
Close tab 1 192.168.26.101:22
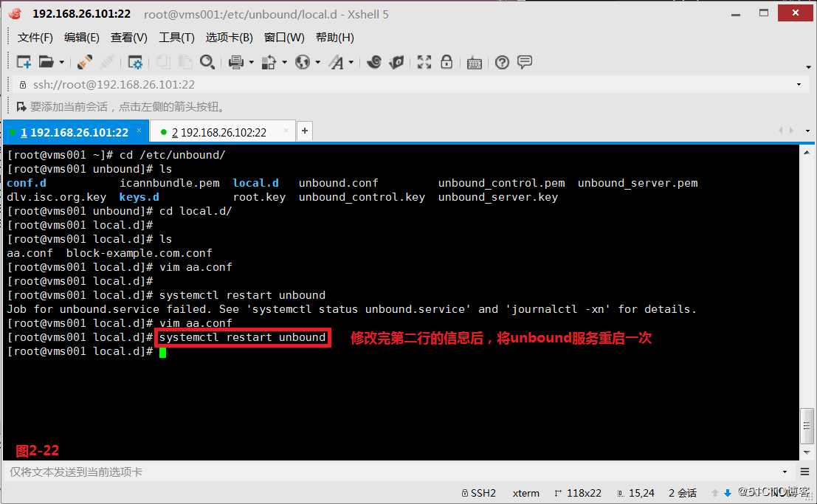(139, 131)
